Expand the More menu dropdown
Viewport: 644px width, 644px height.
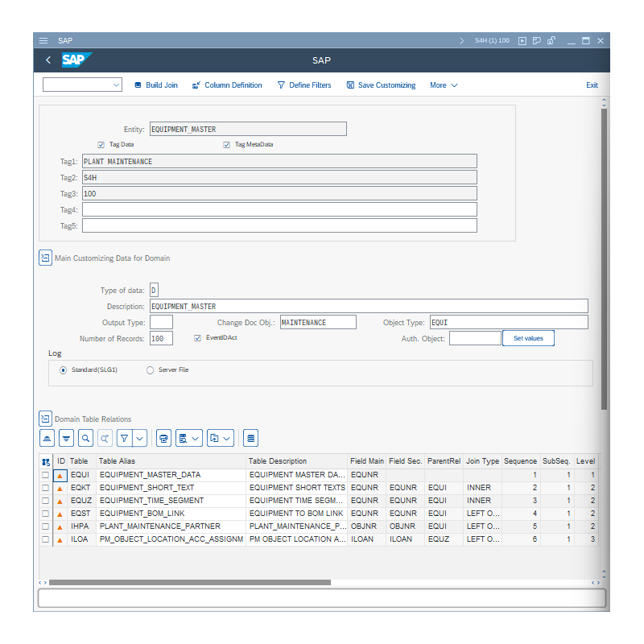(x=444, y=85)
